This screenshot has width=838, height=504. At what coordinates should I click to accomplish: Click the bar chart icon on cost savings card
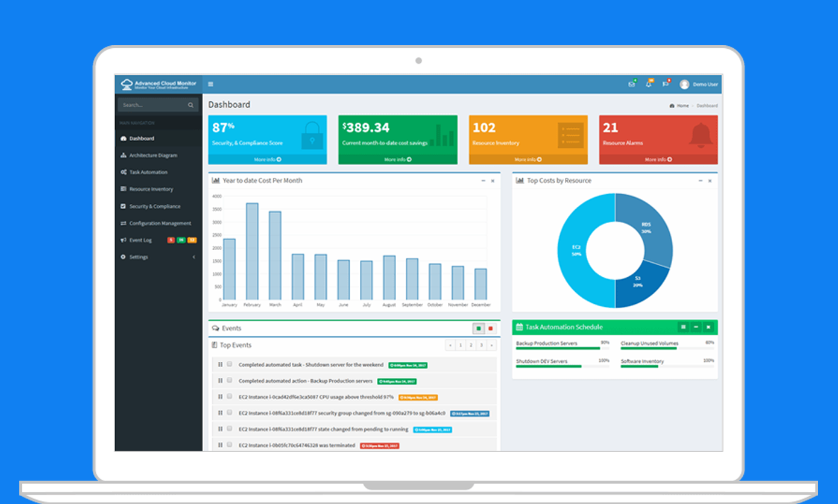442,136
